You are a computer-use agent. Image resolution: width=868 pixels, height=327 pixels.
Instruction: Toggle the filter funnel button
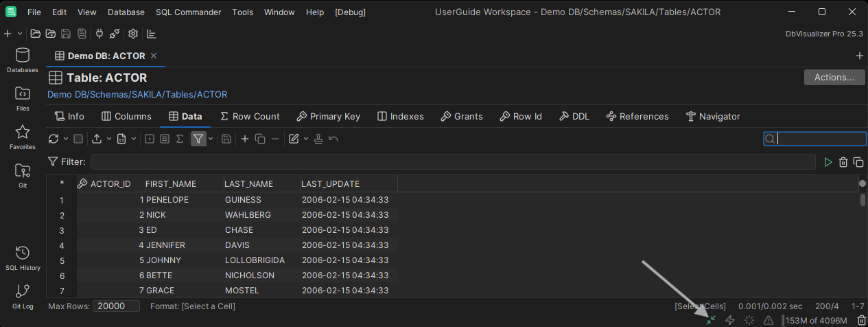[198, 139]
